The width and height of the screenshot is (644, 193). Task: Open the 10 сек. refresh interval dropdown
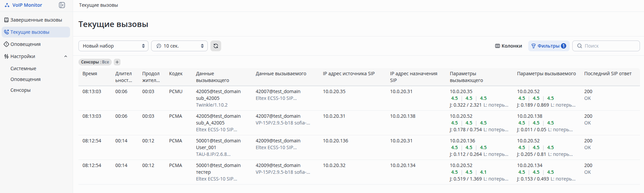179,46
